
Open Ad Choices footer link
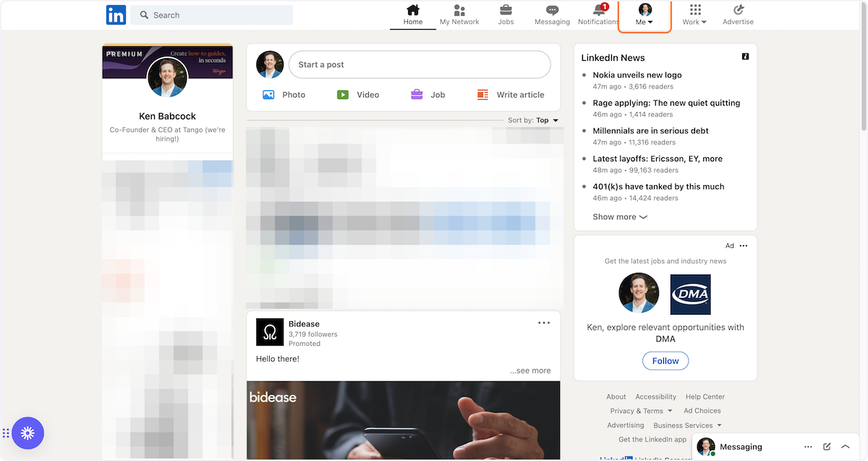(702, 411)
